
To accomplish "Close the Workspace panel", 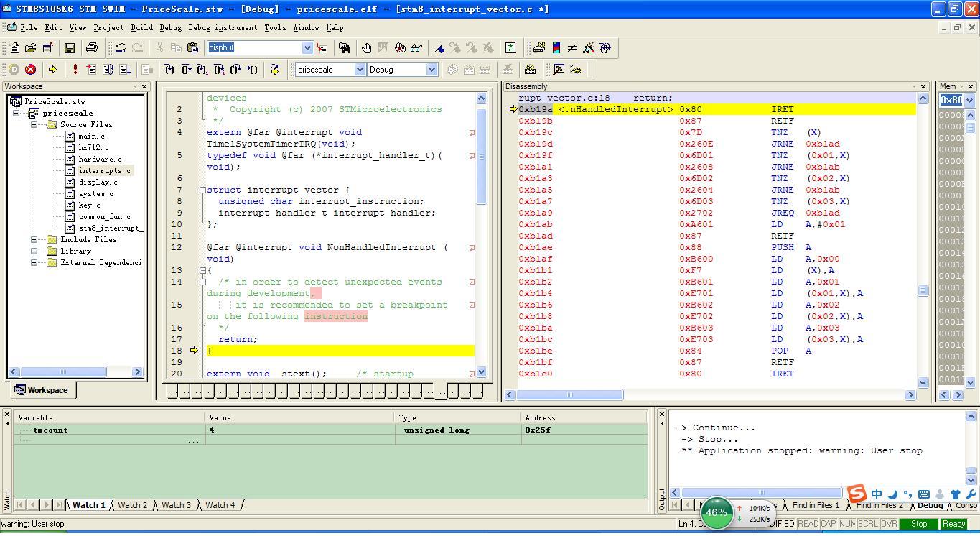I will (x=144, y=86).
